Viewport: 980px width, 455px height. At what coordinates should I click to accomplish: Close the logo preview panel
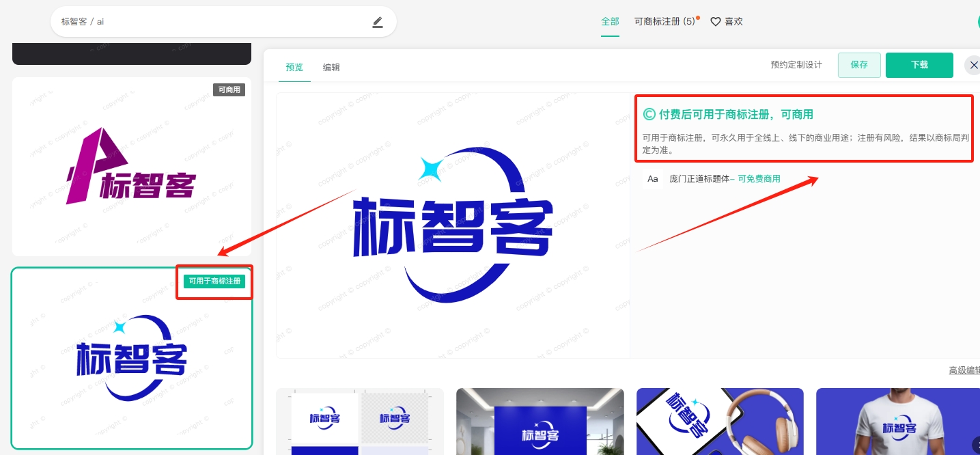point(973,66)
